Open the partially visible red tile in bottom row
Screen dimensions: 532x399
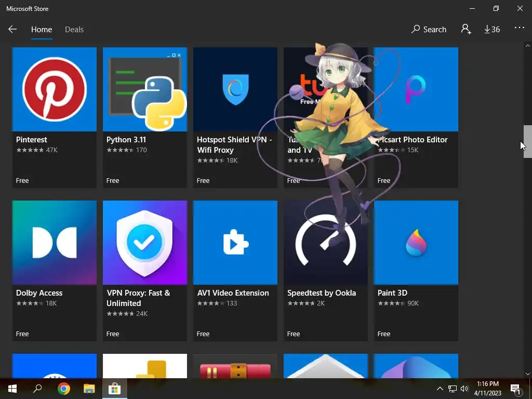click(x=235, y=366)
